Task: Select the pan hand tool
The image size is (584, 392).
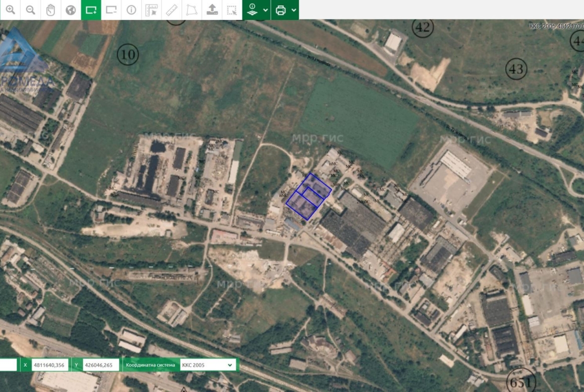Action: point(50,10)
